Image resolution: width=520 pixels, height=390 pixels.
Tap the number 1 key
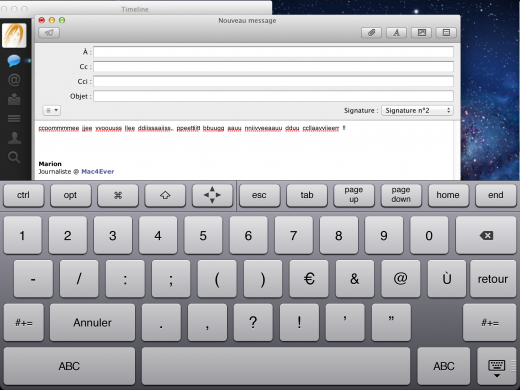22,235
